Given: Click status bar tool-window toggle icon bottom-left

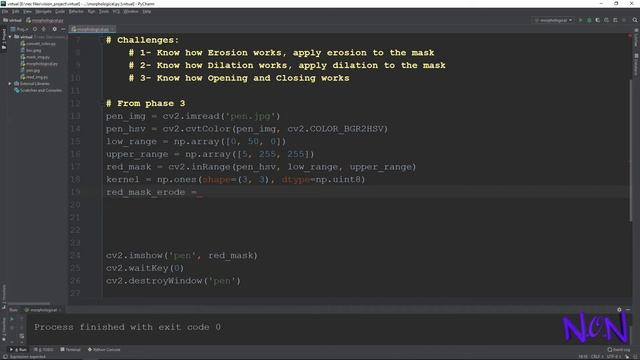Looking at the screenshot, I should pyautogui.click(x=5, y=357).
